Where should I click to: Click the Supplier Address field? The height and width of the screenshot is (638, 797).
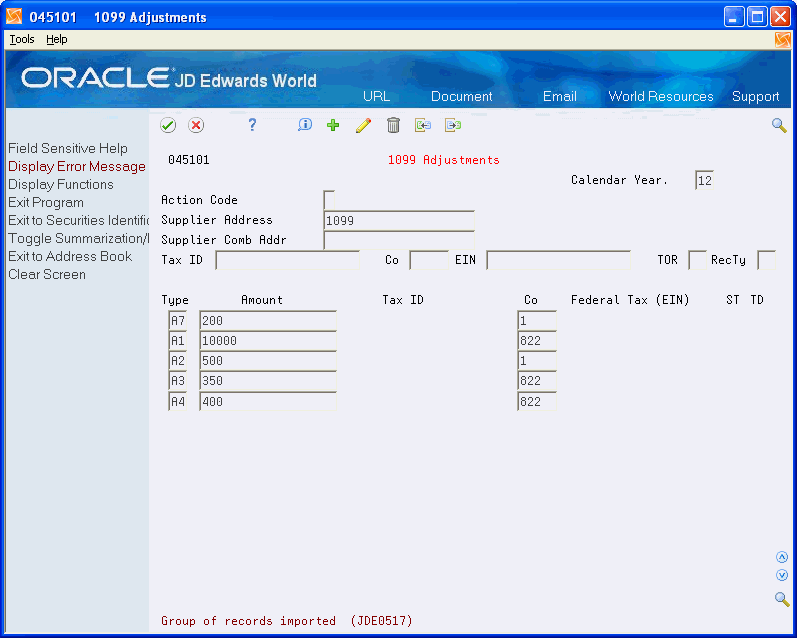point(399,221)
